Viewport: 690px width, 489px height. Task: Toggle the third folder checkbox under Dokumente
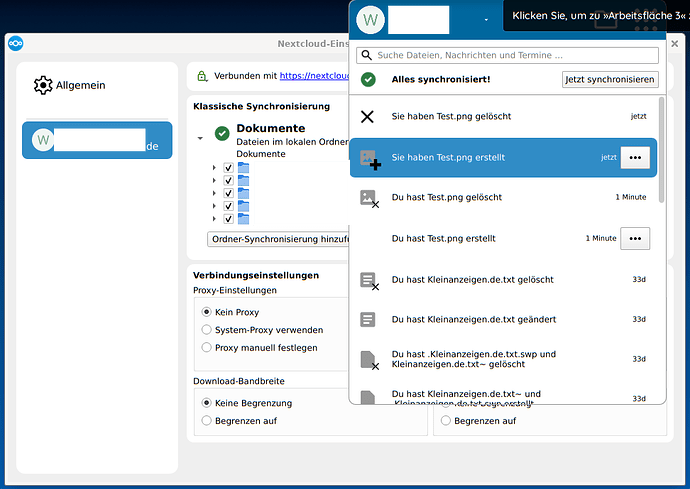pyautogui.click(x=228, y=193)
